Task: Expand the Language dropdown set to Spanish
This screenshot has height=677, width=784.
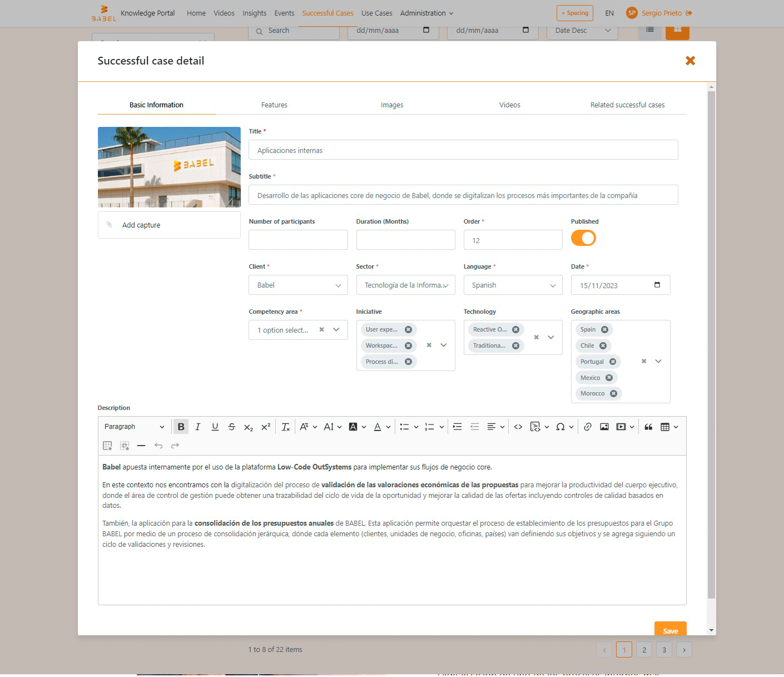Action: point(513,285)
